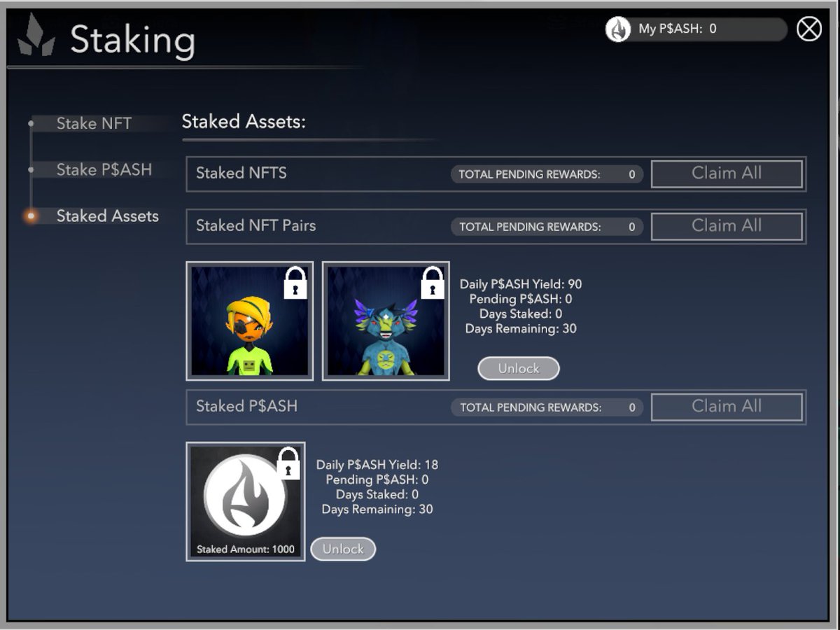The image size is (840, 630).
Task: Click the flame icon beside My P$ASH
Action: pyautogui.click(x=618, y=29)
